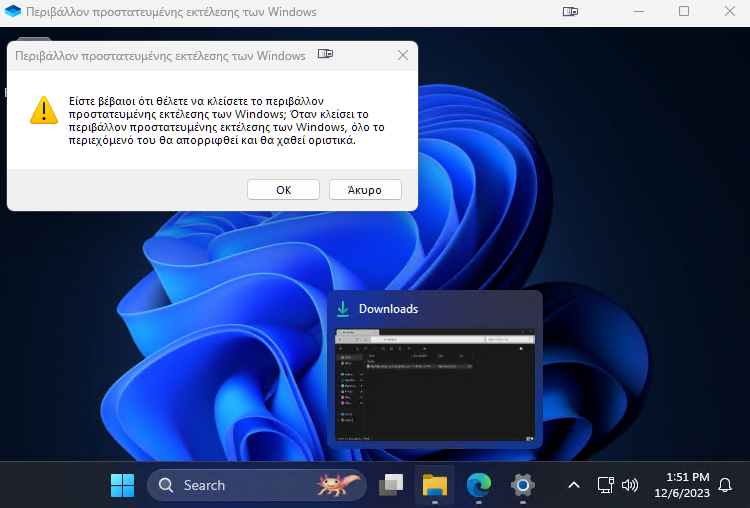Launch Microsoft Edge from taskbar
This screenshot has width=750, height=508.
(x=479, y=485)
